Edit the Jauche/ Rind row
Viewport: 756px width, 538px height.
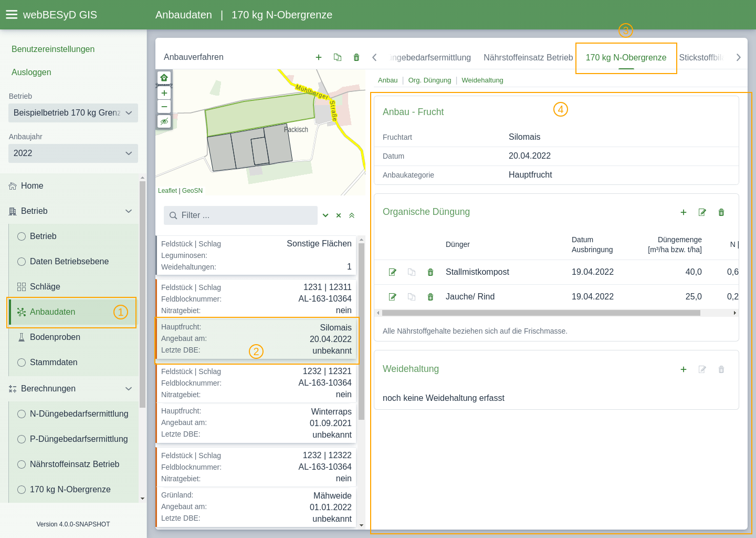(x=392, y=297)
